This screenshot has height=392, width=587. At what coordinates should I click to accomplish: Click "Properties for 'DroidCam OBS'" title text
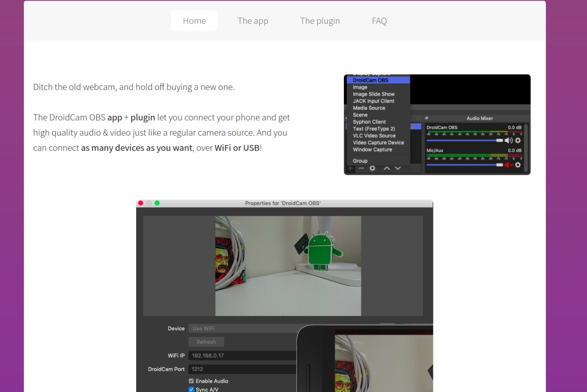pos(282,203)
